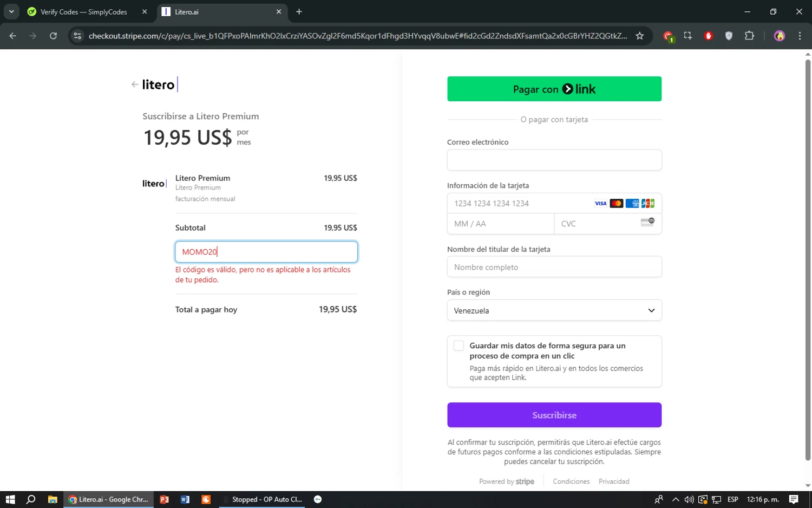
Task: Show hidden system tray icons
Action: (675, 499)
